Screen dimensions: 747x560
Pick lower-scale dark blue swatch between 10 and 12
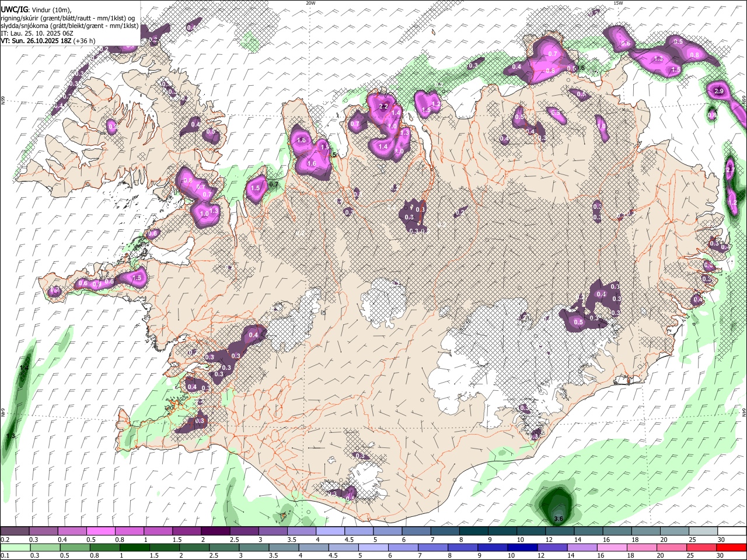tap(522, 548)
